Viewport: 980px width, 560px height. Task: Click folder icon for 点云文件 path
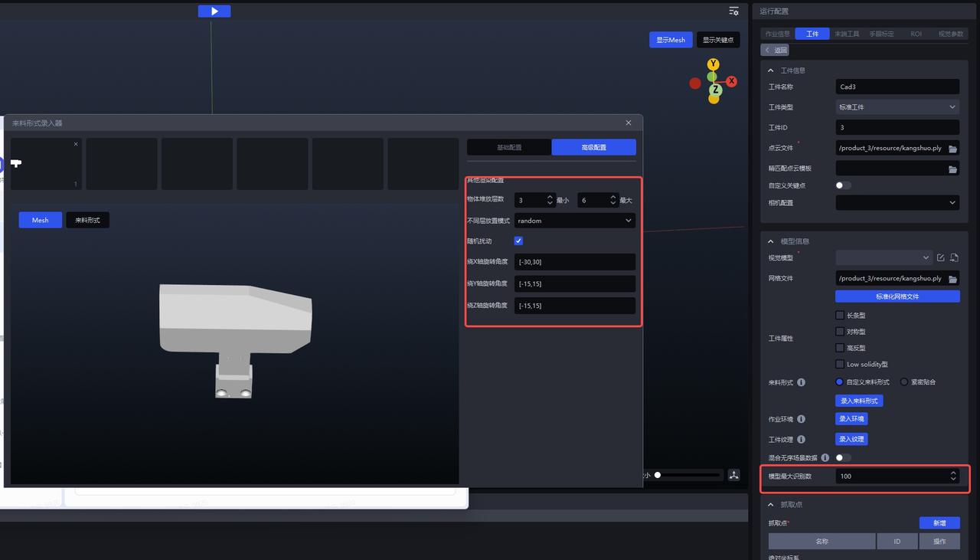coord(952,149)
